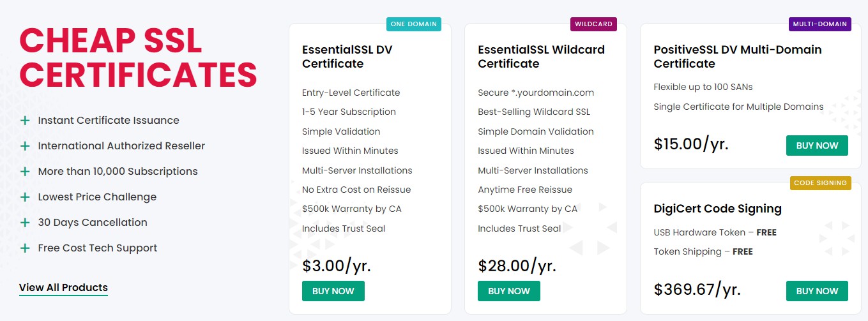Buy the DigiCert Code Signing certificate
Image resolution: width=868 pixels, height=321 pixels.
(817, 291)
